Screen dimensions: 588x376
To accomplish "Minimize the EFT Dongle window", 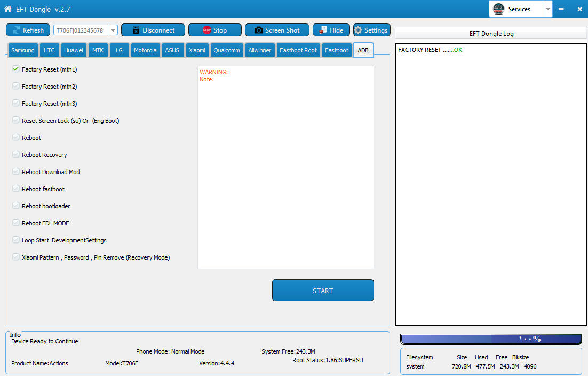I will click(x=561, y=9).
